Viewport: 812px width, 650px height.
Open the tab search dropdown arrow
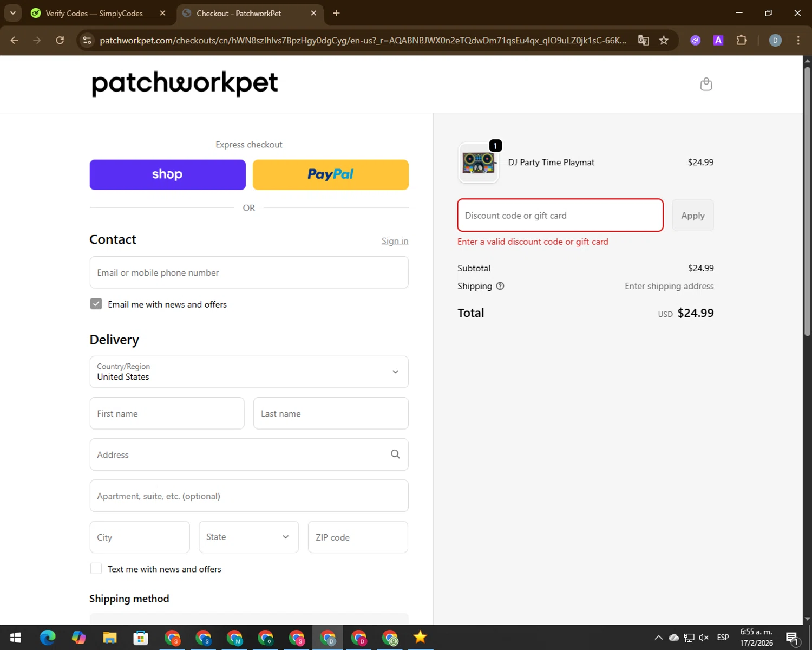[x=12, y=13]
